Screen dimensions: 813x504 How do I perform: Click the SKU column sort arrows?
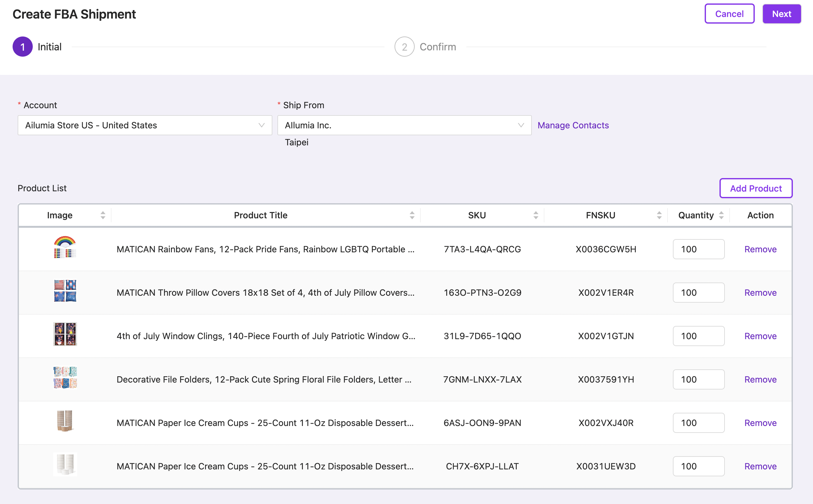point(535,215)
